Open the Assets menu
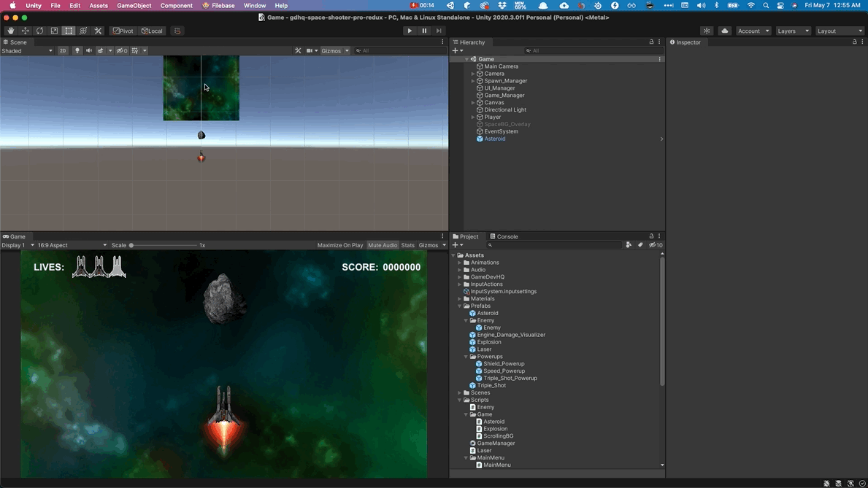 (x=99, y=6)
